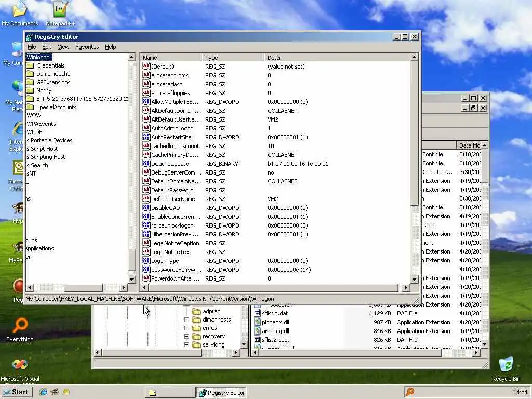Open the Edit menu
The image size is (532, 399).
pyautogui.click(x=47, y=47)
